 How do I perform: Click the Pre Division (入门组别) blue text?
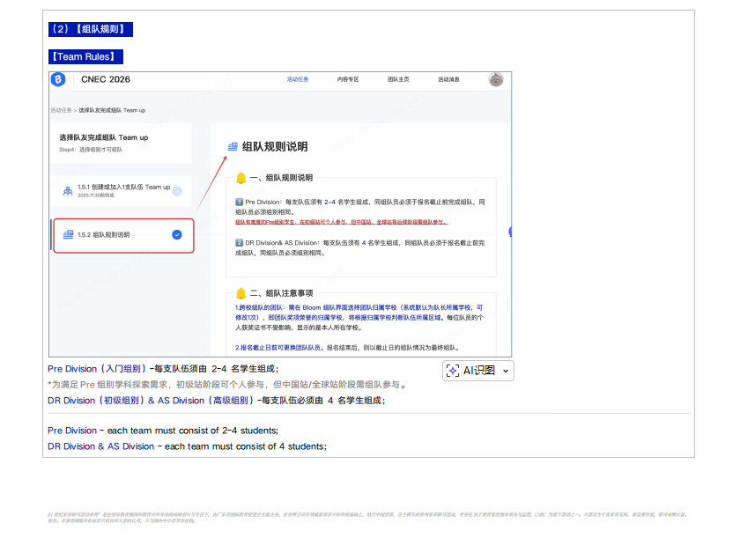tap(96, 369)
